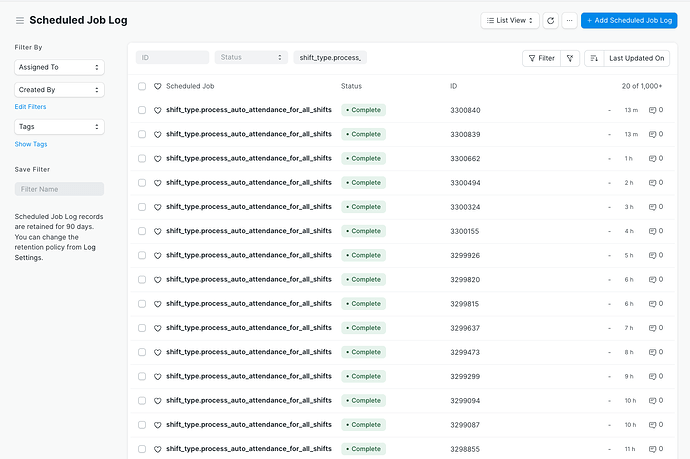
Task: Open the List View switcher menu
Action: (x=510, y=20)
